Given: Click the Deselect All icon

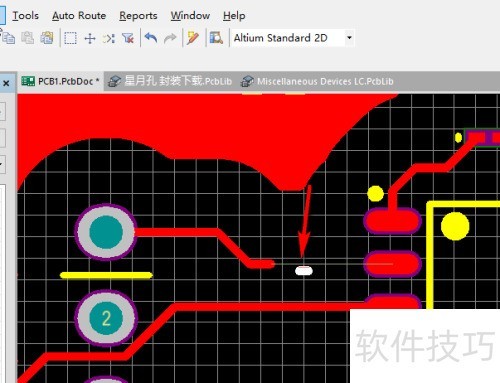Looking at the screenshot, I should (109, 38).
